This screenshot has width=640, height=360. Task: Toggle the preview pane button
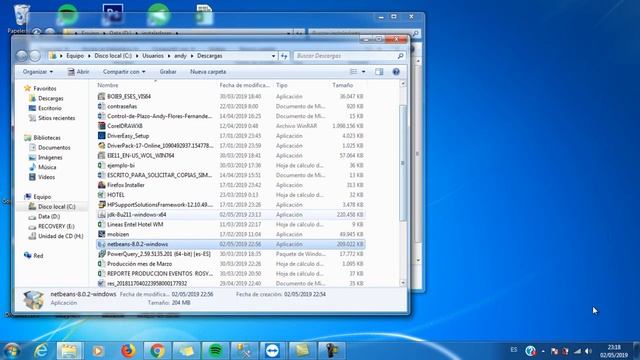point(379,72)
